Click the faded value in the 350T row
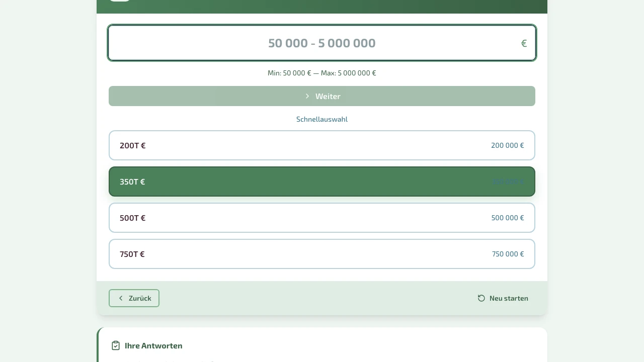Image resolution: width=644 pixels, height=362 pixels. [508, 182]
